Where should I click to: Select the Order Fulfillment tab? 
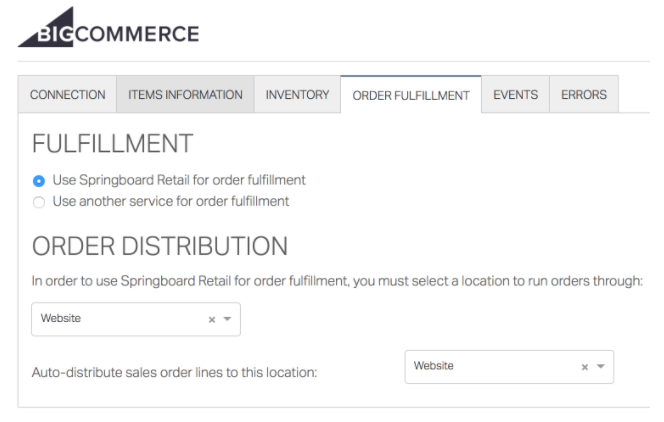tap(410, 95)
